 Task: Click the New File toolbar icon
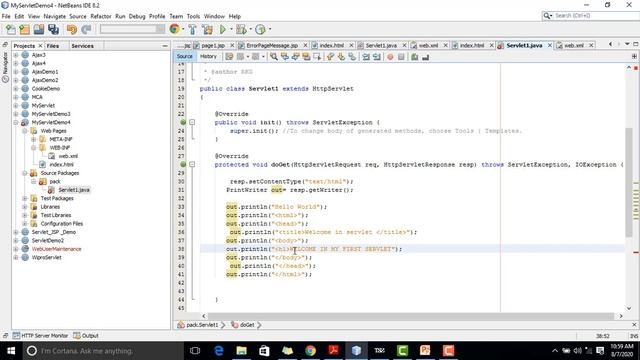[x=11, y=29]
